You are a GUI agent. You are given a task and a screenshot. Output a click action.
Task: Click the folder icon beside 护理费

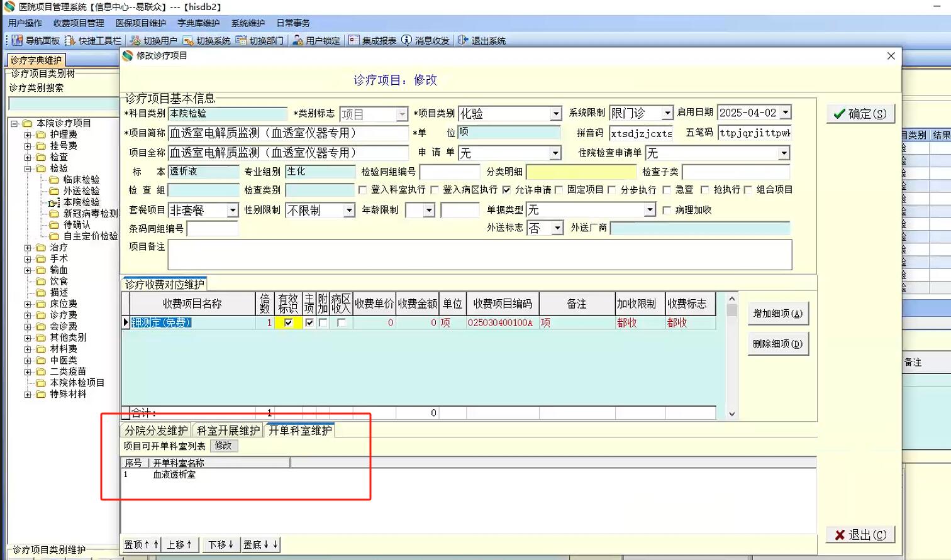41,135
